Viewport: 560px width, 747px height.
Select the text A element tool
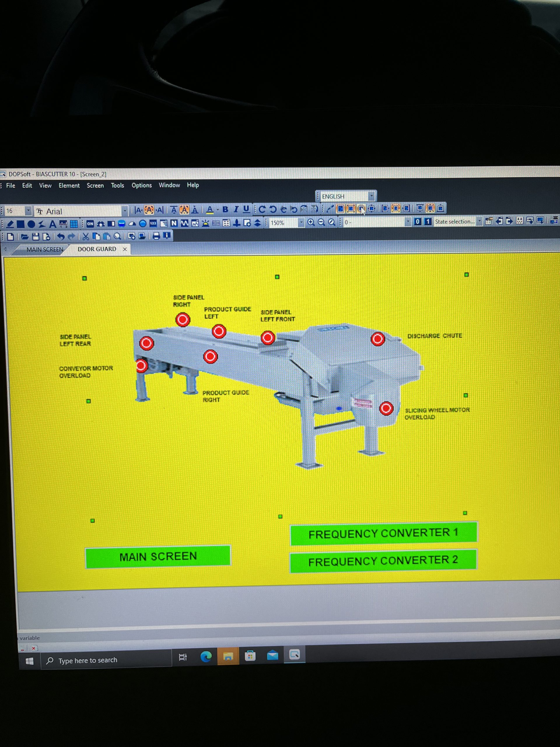coord(52,224)
